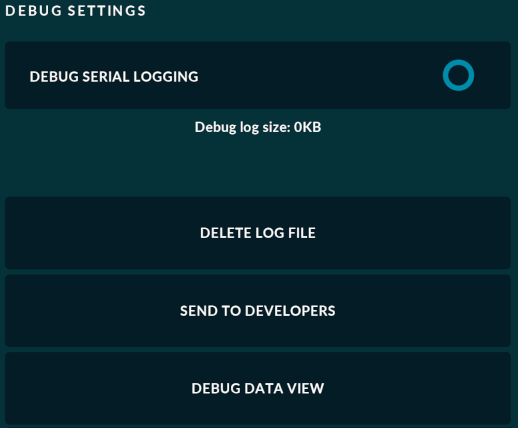Click the Debug Serial Logging row background
Viewport: 518px width, 428px height.
pos(258,75)
